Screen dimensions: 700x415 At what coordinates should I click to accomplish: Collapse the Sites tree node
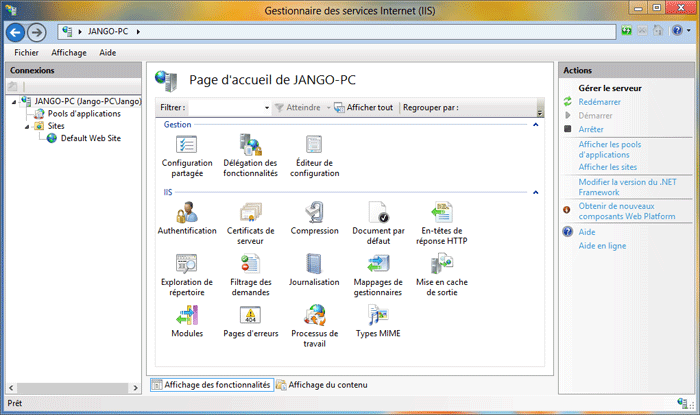click(x=27, y=127)
